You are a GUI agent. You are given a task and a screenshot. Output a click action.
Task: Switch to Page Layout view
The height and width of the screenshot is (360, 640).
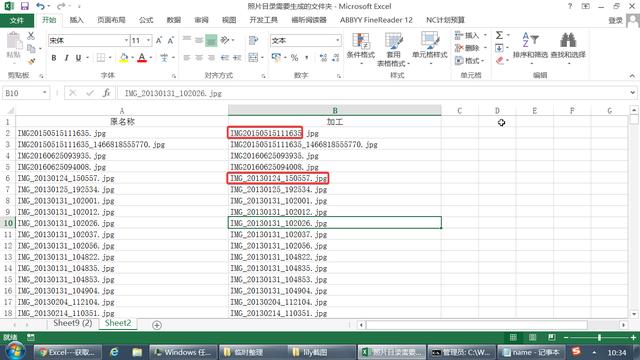pos(532,338)
